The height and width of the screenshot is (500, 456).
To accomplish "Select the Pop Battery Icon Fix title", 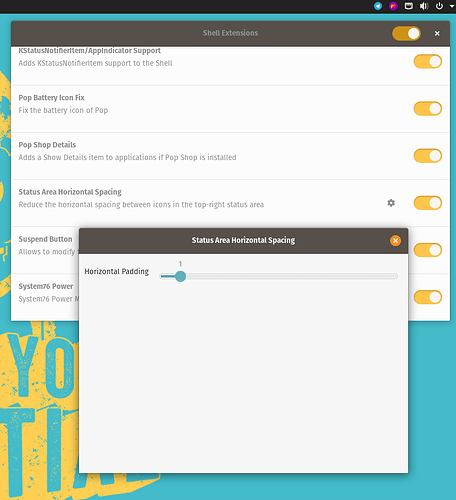I will click(51, 98).
